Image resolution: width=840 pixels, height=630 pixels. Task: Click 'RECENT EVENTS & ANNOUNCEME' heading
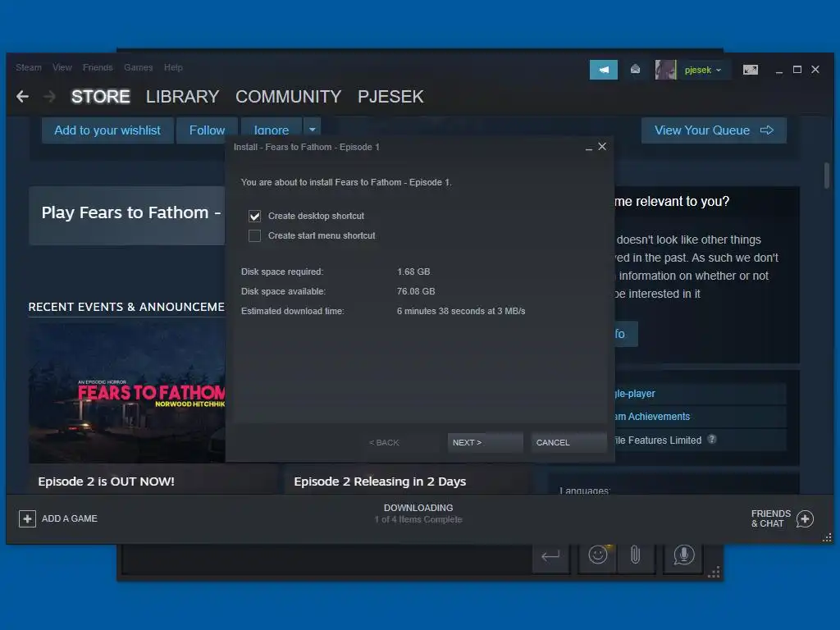pos(126,307)
